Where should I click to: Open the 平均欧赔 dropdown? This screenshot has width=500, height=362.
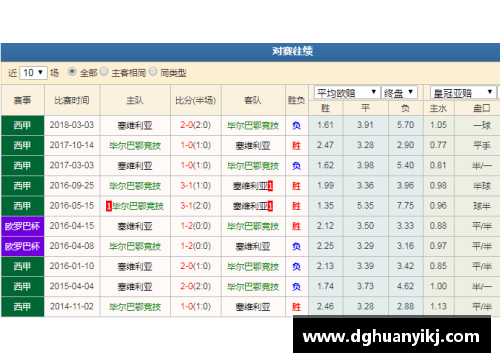coord(347,92)
